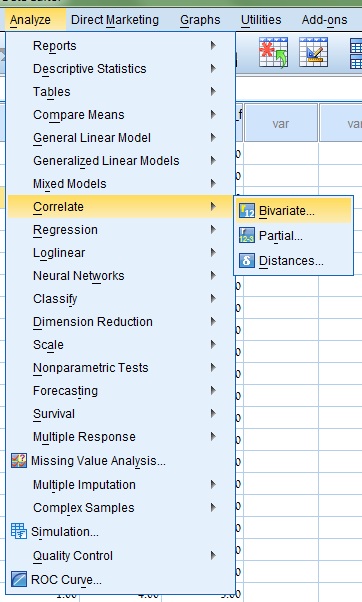Click the Correlate menu entry
The image size is (362, 602).
point(121,207)
